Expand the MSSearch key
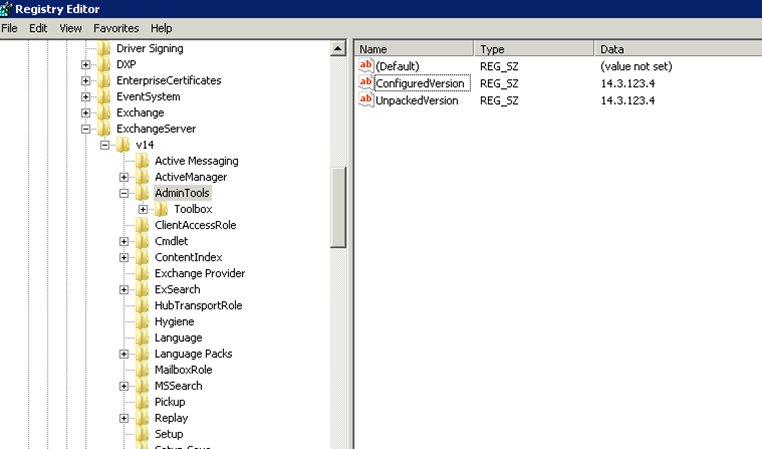Screen dimensions: 762x449 click(124, 386)
